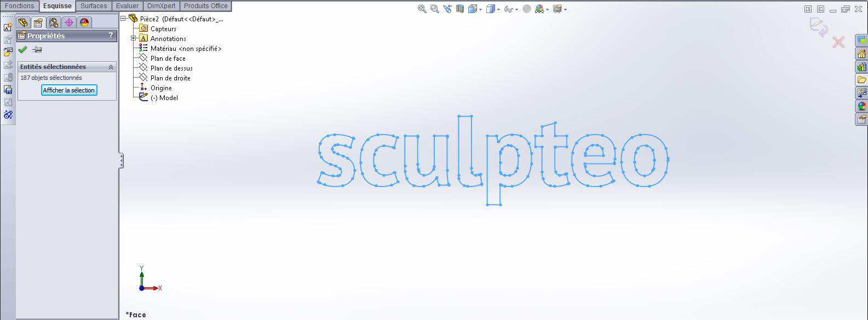Screen dimensions: 868x320
Task: Switch to the Fonctions tab
Action: [x=20, y=6]
